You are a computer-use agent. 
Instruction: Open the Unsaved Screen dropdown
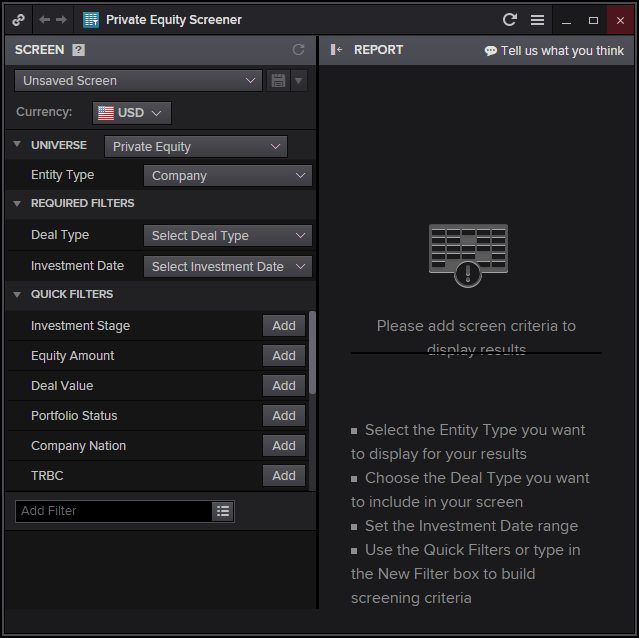(x=138, y=81)
